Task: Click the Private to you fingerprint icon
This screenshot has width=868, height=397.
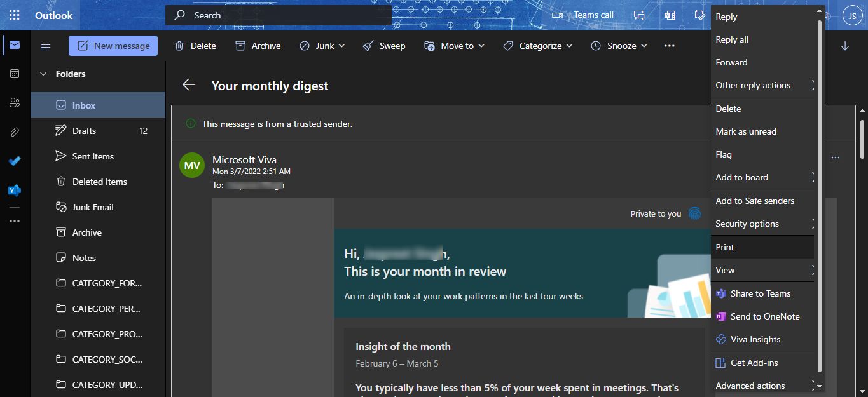Action: pyautogui.click(x=694, y=213)
